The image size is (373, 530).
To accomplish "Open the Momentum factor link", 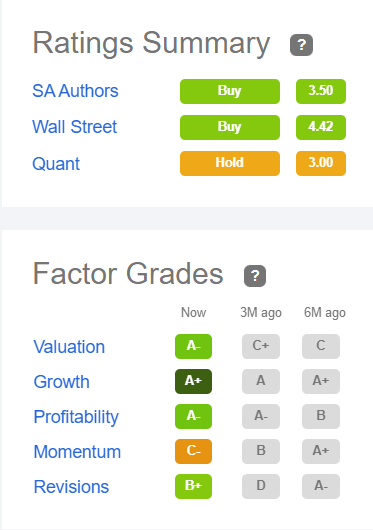I will (x=77, y=452).
